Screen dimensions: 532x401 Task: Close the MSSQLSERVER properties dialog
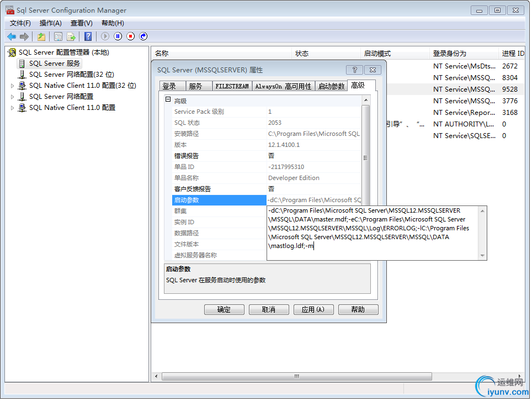pos(373,70)
